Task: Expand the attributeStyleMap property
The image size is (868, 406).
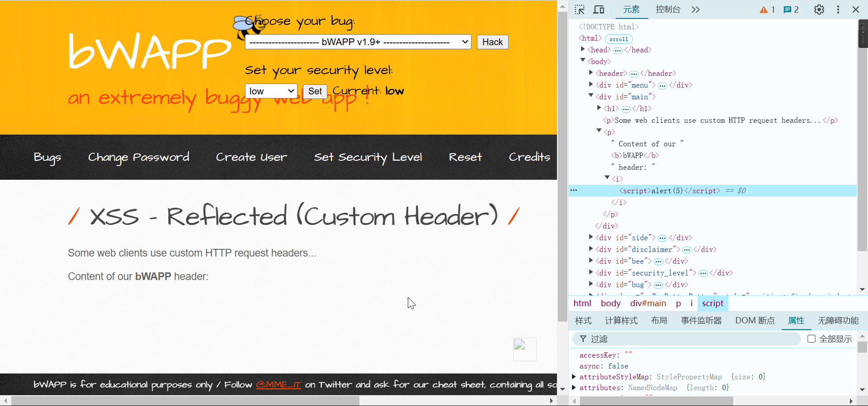Action: coord(574,377)
